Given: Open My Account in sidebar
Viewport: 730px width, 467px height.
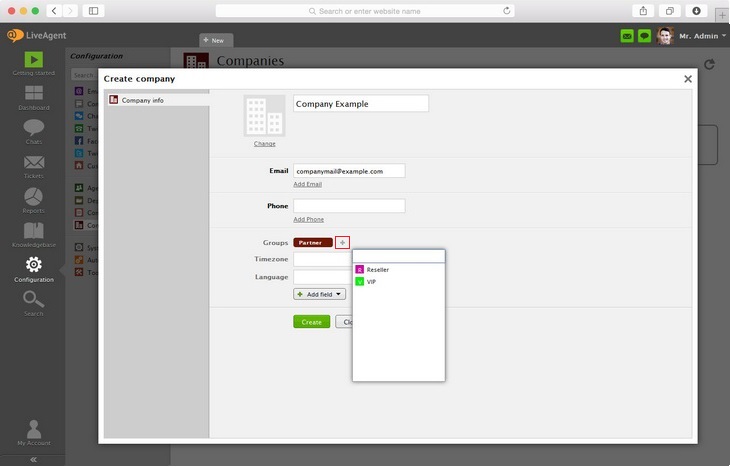Looking at the screenshot, I should pyautogui.click(x=33, y=432).
